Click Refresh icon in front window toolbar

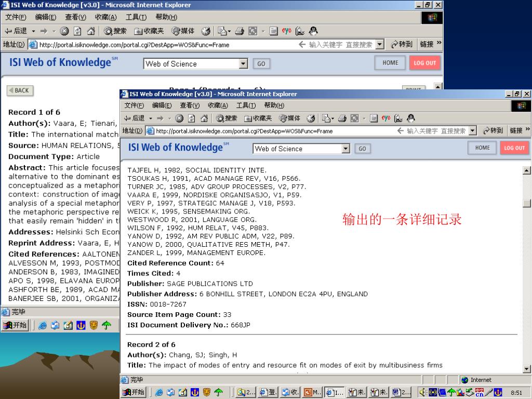pyautogui.click(x=192, y=118)
